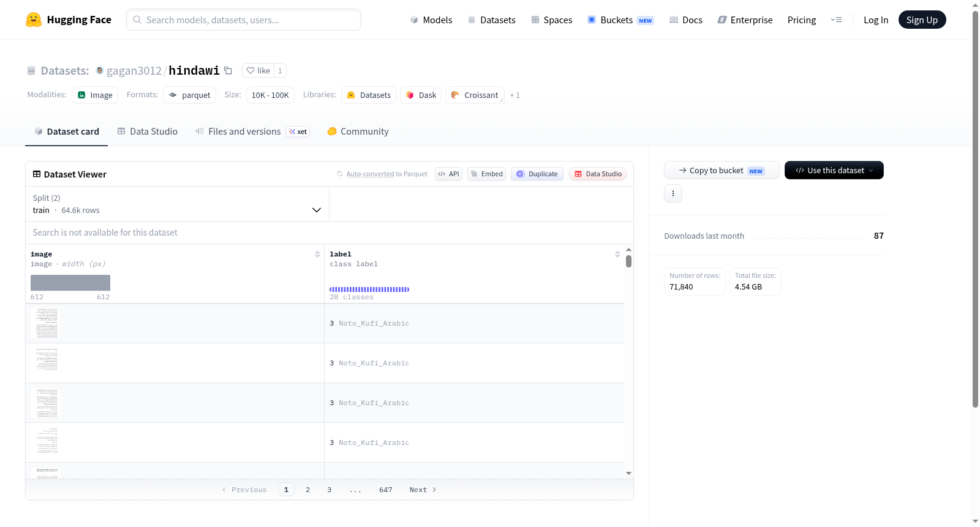This screenshot has width=980, height=527.
Task: Switch to Files and versions tab
Action: pyautogui.click(x=252, y=131)
